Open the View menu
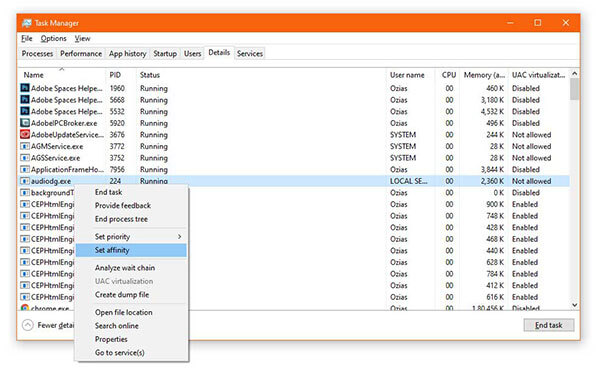The image size is (600, 368). click(82, 38)
